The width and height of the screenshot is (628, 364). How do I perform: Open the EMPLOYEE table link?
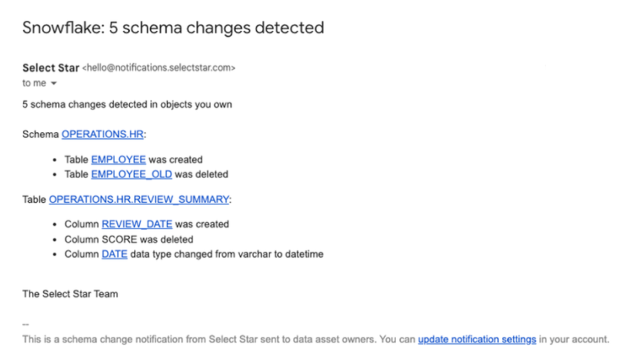(118, 160)
